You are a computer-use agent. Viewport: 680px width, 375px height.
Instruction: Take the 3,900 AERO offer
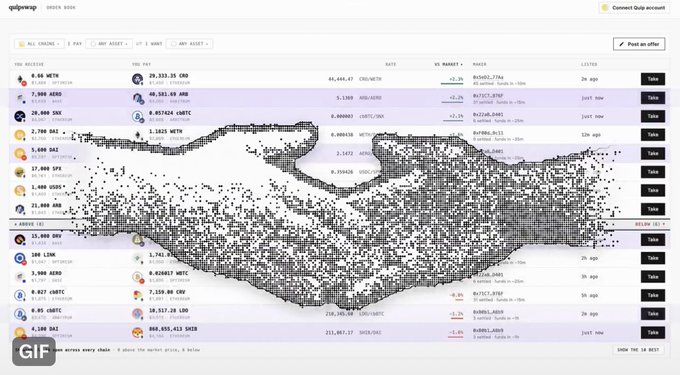tap(653, 277)
